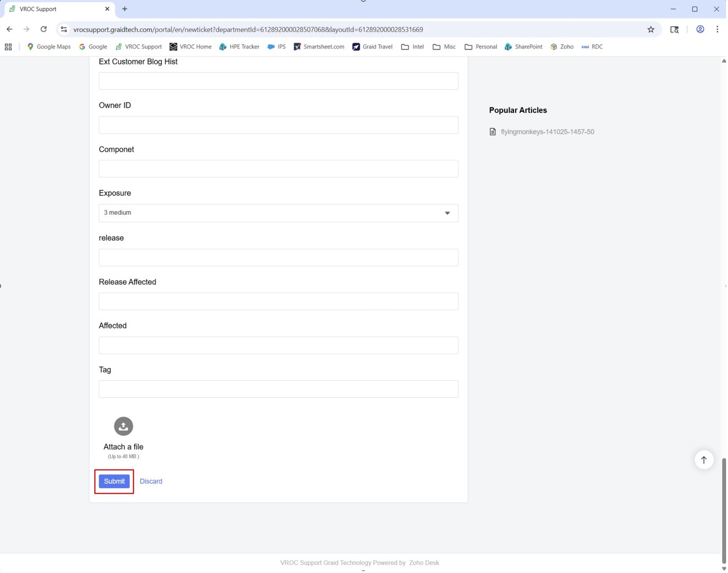Screen dimensions: 728x573
Task: Open the Intel bookmarks folder
Action: point(413,47)
